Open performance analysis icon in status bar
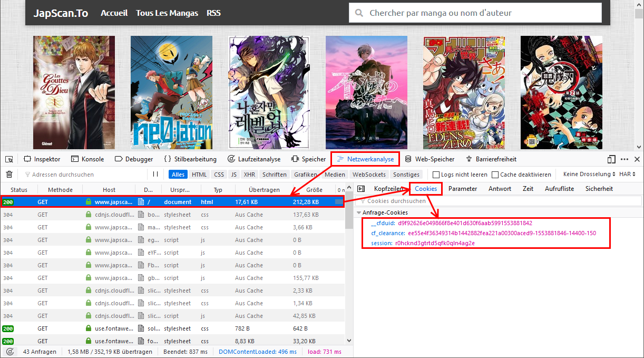The height and width of the screenshot is (358, 644). point(9,352)
